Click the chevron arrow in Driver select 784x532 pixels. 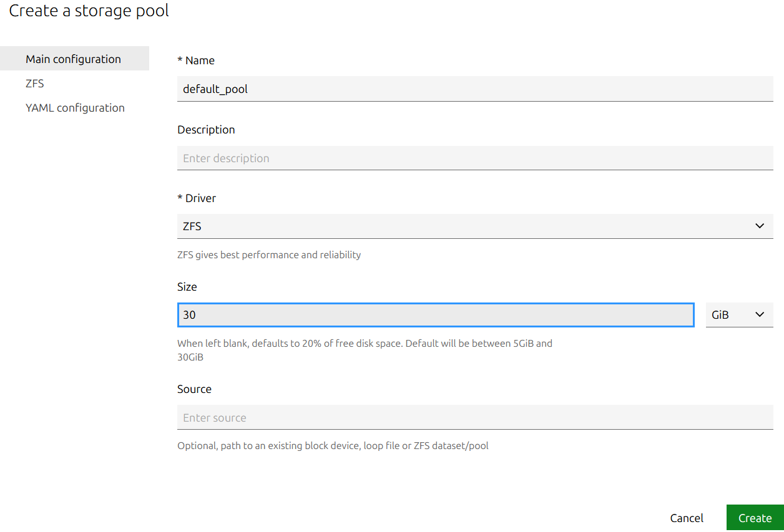click(759, 226)
